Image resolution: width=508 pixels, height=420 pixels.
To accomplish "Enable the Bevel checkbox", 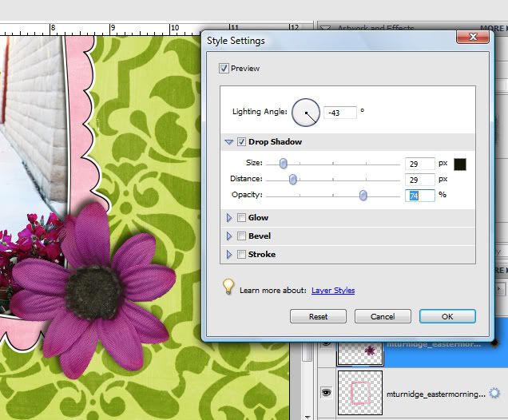I will click(x=241, y=236).
